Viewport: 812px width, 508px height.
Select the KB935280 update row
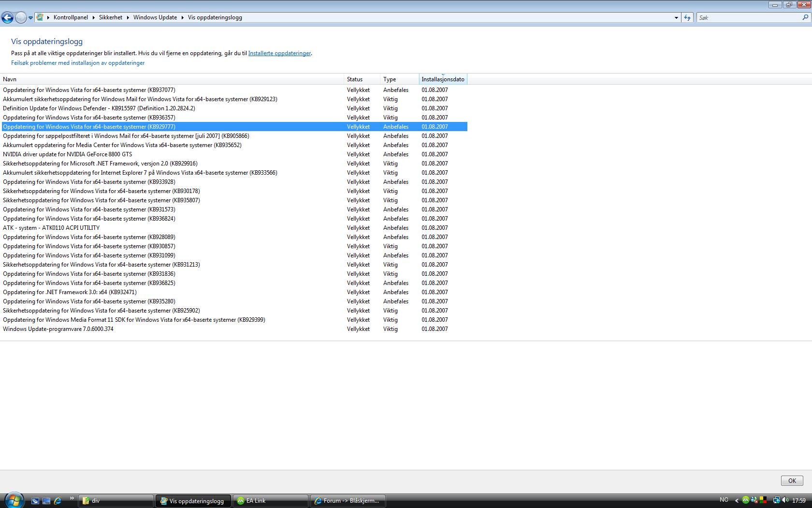pyautogui.click(x=234, y=301)
